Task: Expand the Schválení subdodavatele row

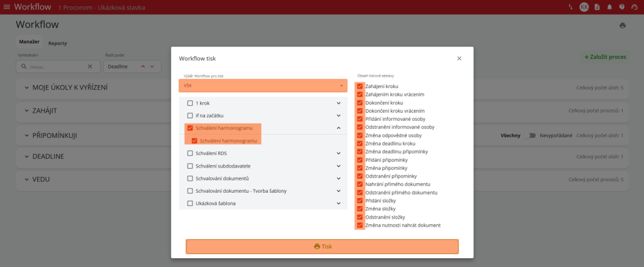Action: [x=338, y=166]
